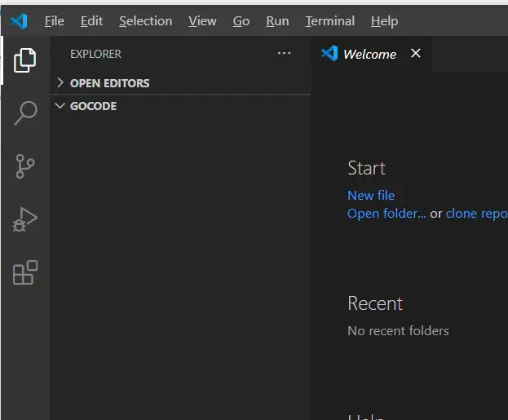Open the Edit menu
This screenshot has height=420, width=508.
point(91,21)
